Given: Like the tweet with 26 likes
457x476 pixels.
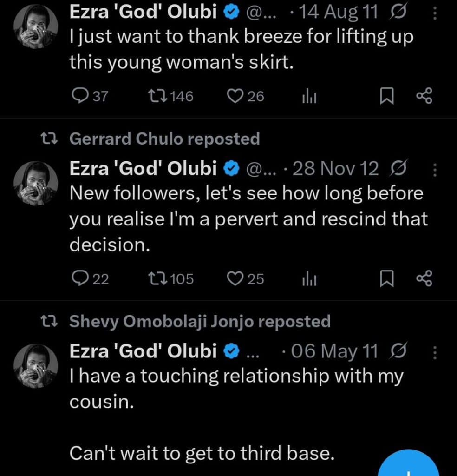Looking at the screenshot, I should coord(235,96).
